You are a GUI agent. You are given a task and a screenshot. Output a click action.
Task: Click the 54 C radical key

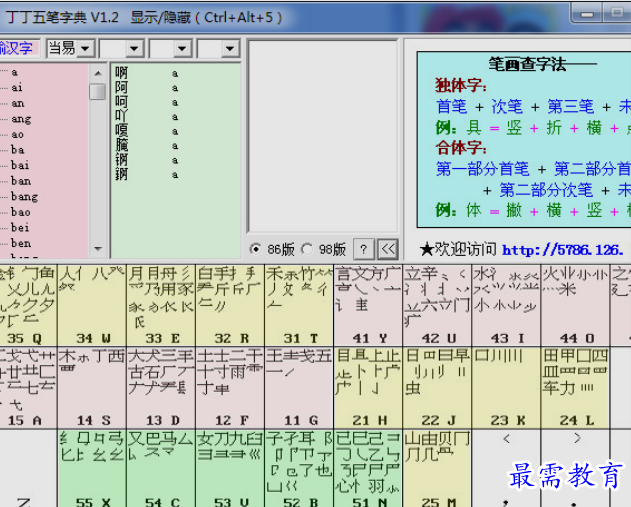point(161,468)
